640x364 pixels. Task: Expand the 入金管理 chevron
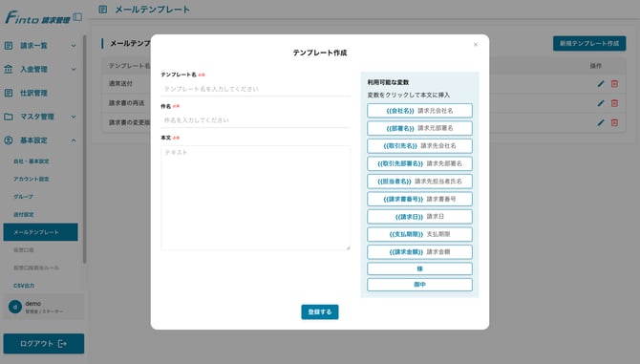(x=74, y=70)
